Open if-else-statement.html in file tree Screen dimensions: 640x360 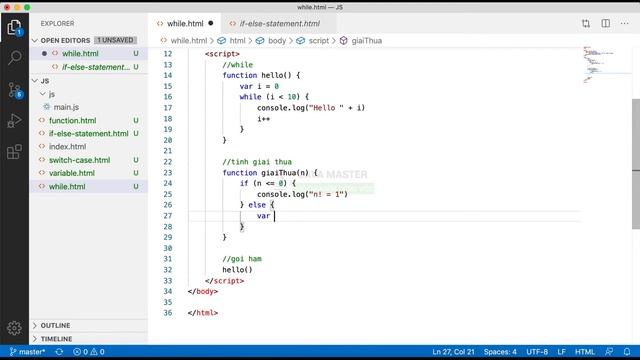click(88, 133)
